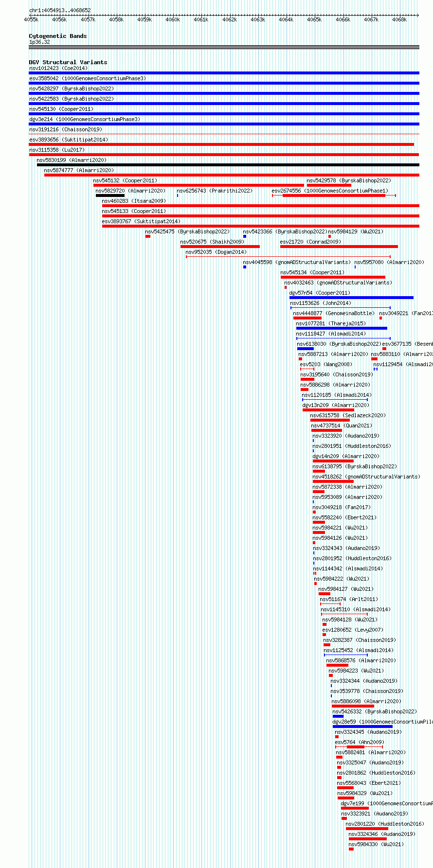Select nsv1077281 (Thareja2015) label
This screenshot has width=433, height=868.
(331, 323)
